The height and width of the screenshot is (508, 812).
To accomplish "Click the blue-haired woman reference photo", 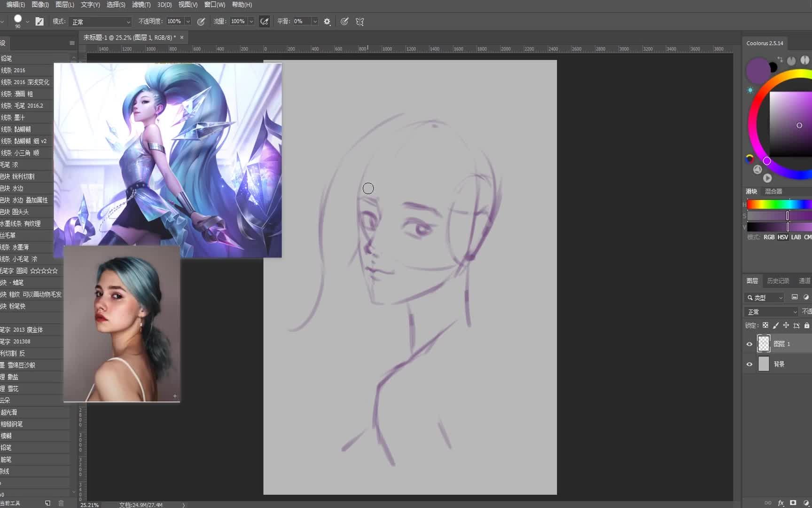I will point(122,324).
